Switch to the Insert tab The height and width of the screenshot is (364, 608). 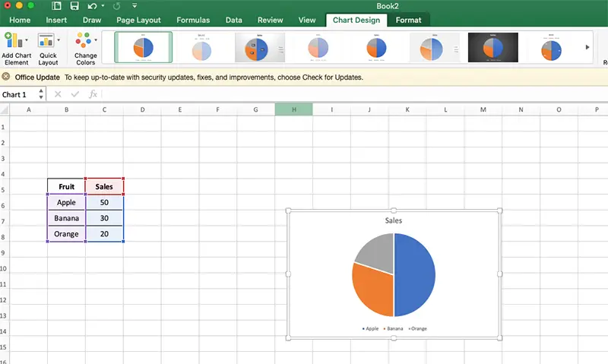[56, 21]
